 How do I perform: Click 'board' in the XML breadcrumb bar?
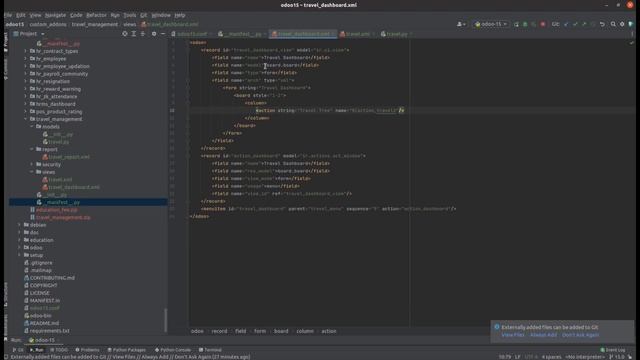tap(281, 331)
